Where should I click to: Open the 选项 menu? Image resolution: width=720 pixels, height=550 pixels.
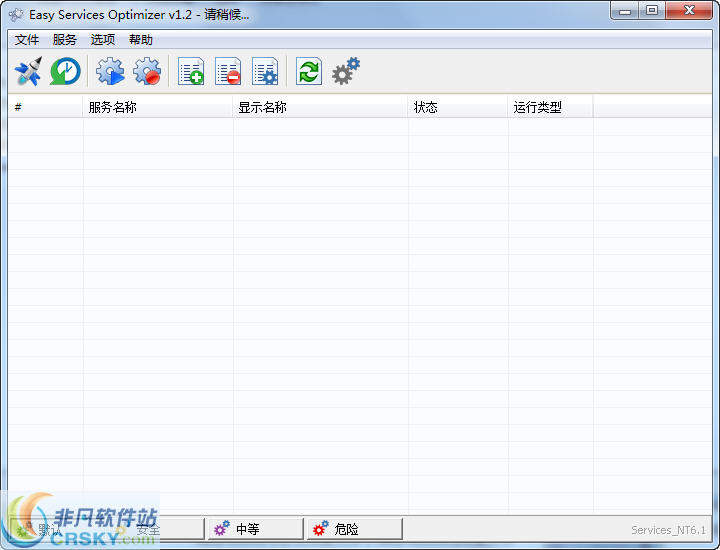coord(102,40)
